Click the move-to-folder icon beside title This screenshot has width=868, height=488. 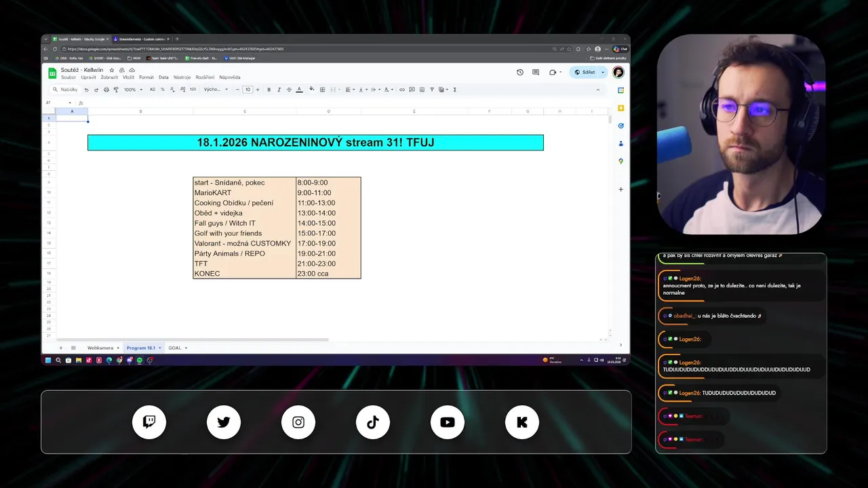[x=122, y=70]
